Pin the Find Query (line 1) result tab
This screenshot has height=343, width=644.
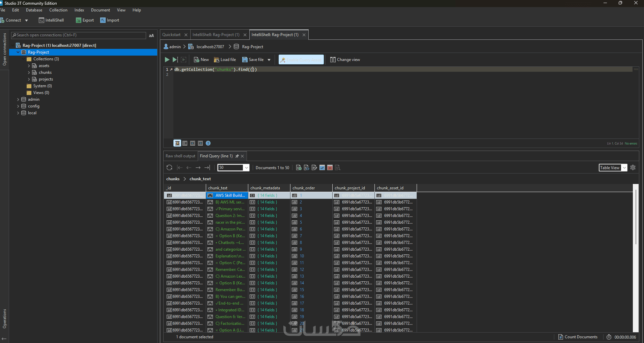(237, 156)
